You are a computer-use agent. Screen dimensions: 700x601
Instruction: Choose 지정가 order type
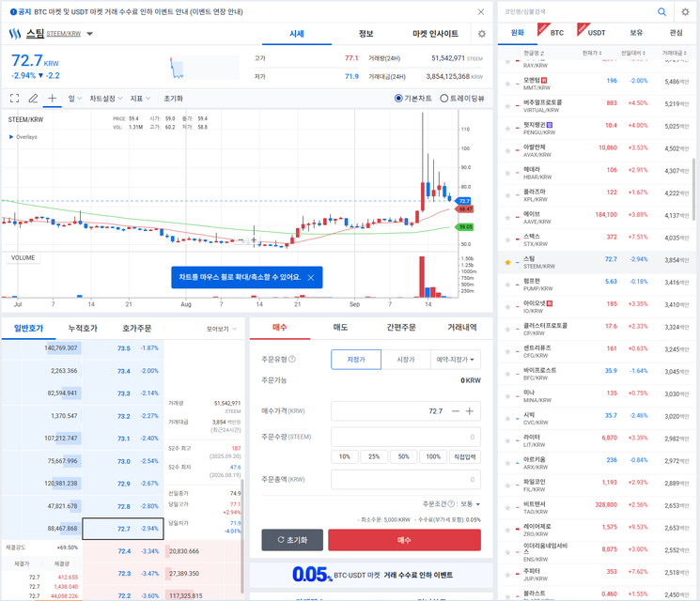[356, 360]
